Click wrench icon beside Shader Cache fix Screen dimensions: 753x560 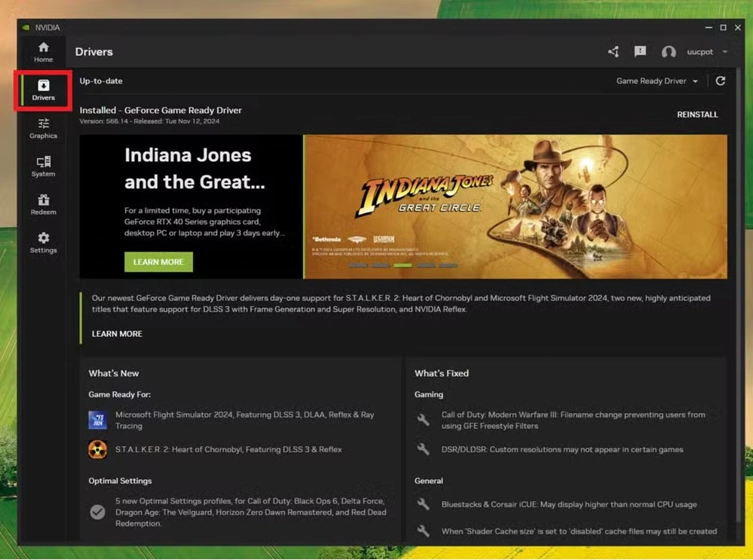point(423,531)
